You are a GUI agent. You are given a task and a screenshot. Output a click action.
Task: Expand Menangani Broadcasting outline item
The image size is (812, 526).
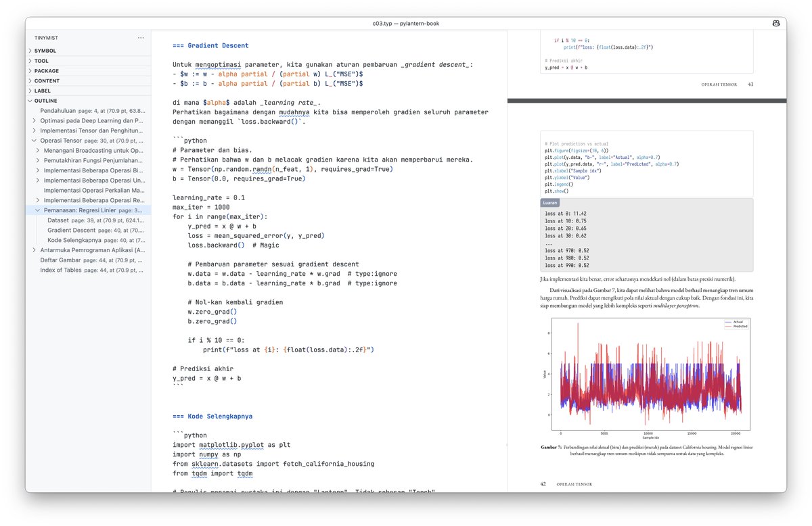coord(38,150)
